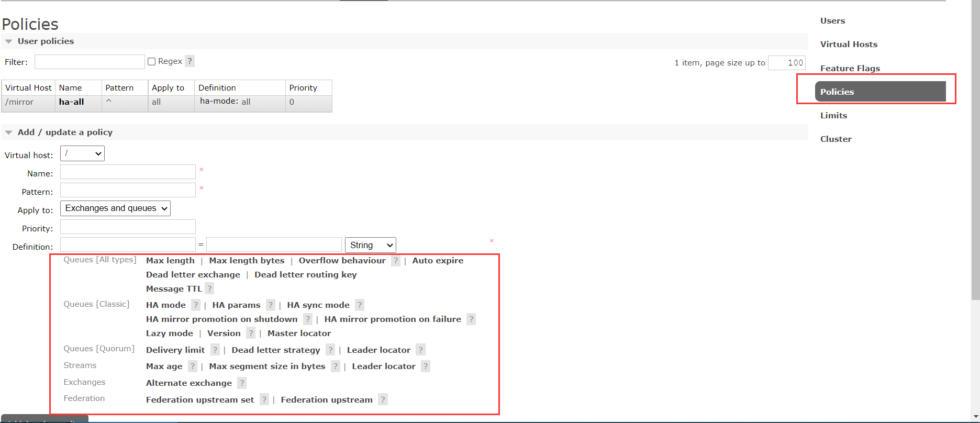
Task: Add the HA params key
Action: coord(236,305)
